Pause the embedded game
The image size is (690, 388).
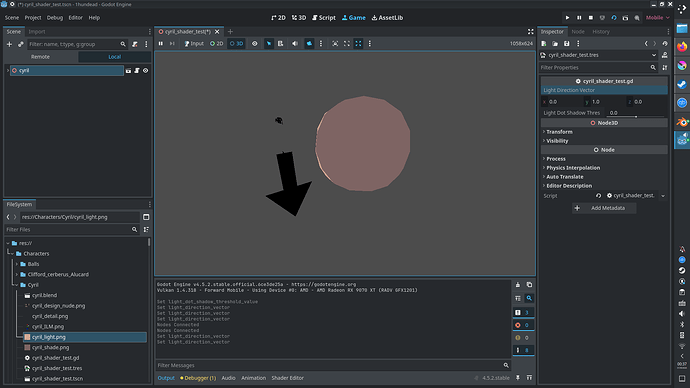(x=161, y=44)
